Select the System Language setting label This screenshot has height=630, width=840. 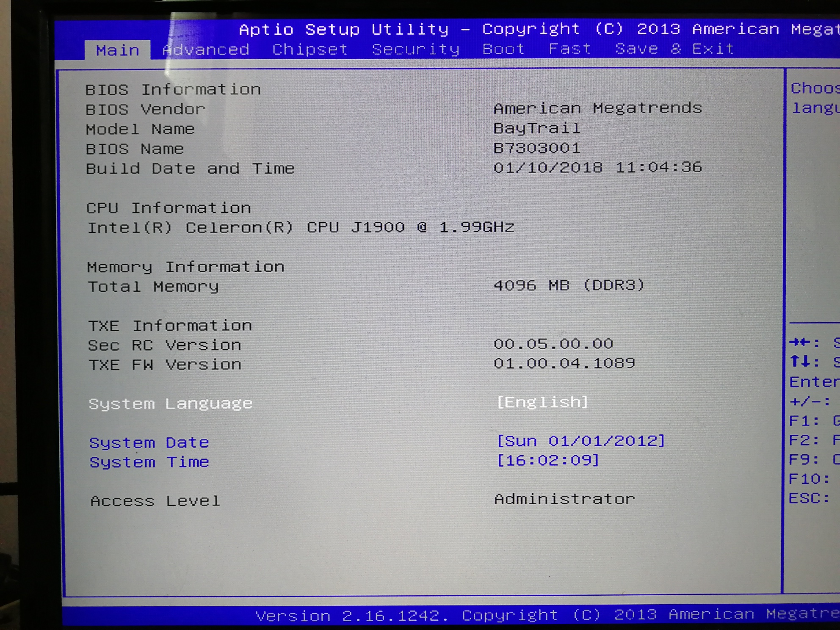170,403
